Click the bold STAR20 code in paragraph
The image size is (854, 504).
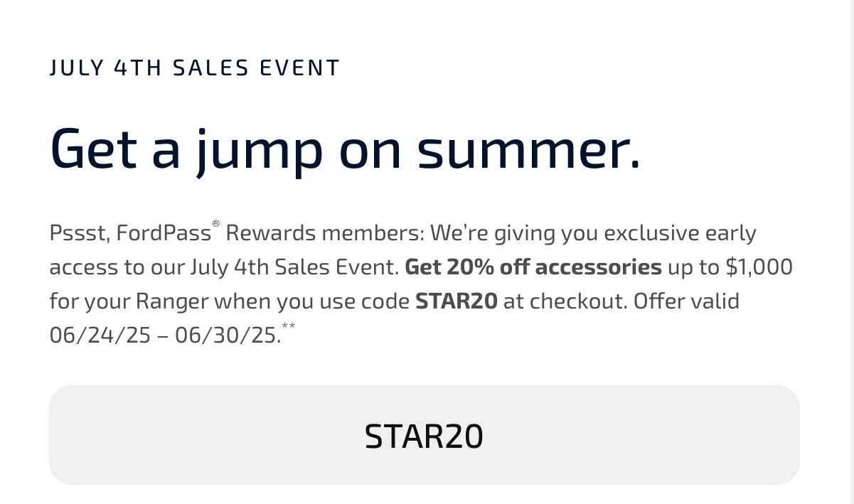point(457,301)
